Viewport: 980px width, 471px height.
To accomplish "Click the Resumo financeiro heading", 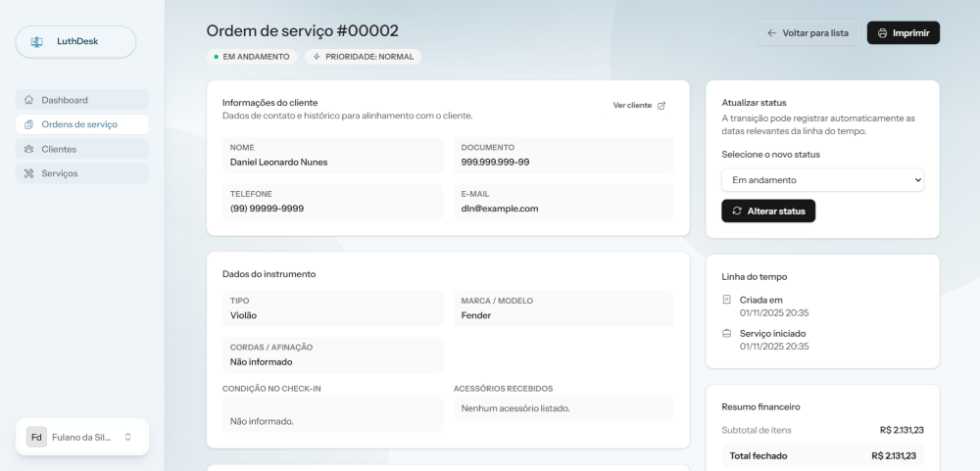I will (x=760, y=407).
